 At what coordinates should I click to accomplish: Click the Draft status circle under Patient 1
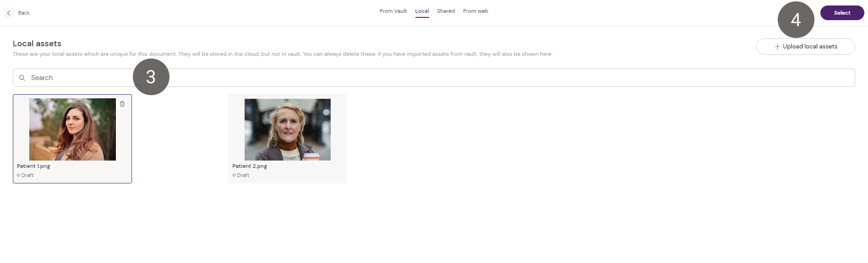pos(18,175)
